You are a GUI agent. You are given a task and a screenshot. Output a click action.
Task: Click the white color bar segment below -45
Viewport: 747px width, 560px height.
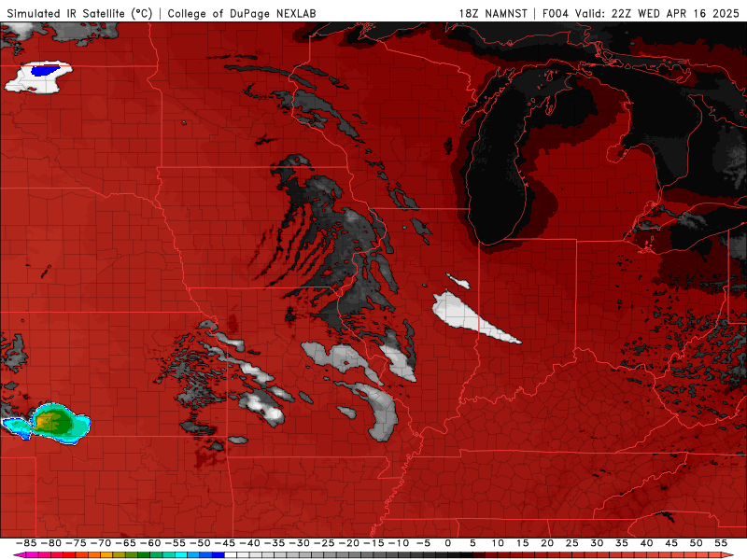[231, 555]
